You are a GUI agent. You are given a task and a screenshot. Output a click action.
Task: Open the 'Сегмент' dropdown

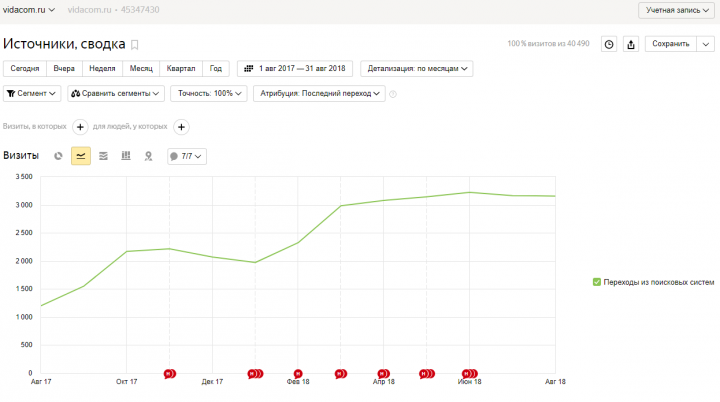[x=32, y=93]
